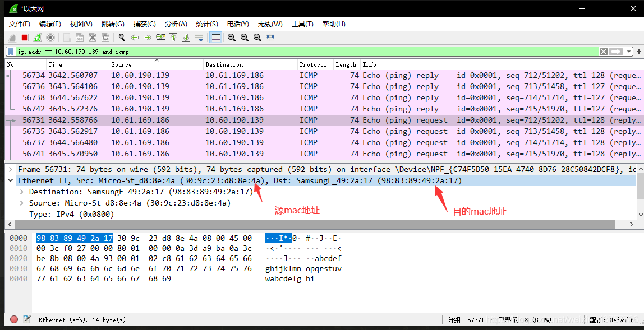Clear the display filter with the X button
Viewport: 644px width, 330px height.
click(604, 52)
